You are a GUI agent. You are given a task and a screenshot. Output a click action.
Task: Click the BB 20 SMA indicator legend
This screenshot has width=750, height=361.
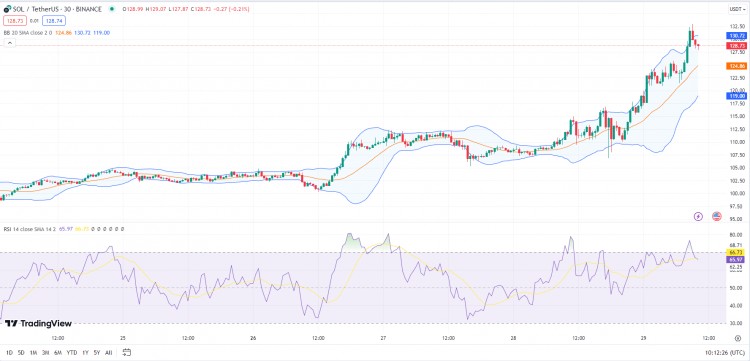tap(28, 33)
